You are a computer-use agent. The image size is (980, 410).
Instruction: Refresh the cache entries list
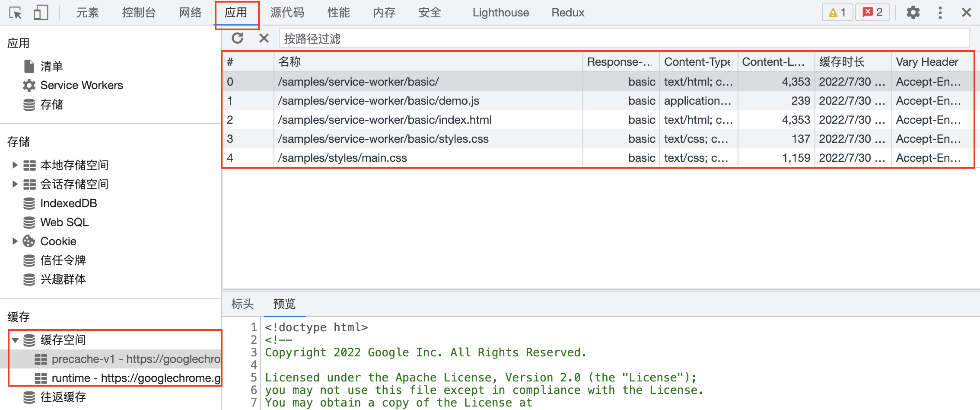(238, 38)
